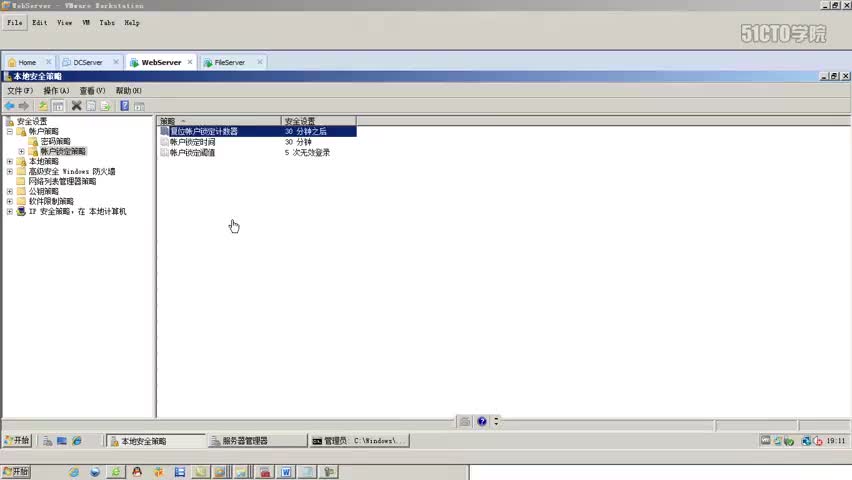Click the blue Help icon in the toolbar
852x480 pixels.
(124, 106)
